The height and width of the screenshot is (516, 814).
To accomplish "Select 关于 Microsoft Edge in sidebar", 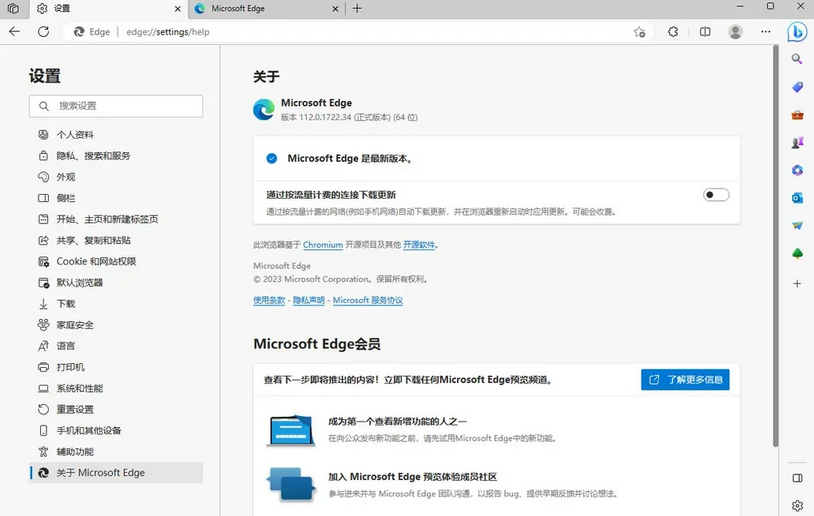I will (x=116, y=472).
